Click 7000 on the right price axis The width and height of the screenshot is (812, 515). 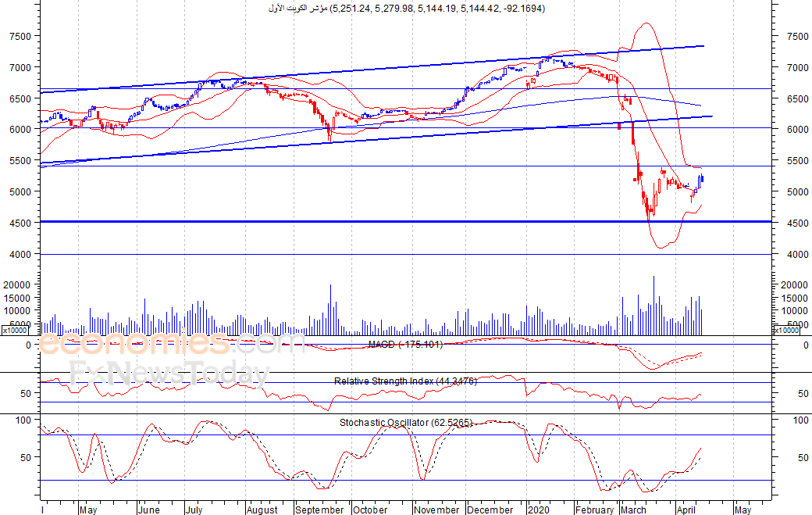(x=797, y=67)
